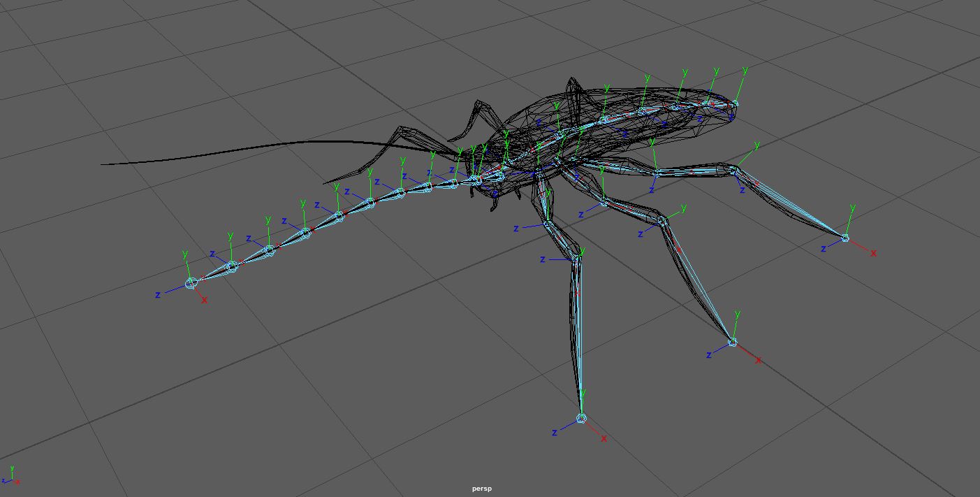Select the middle leg's foot end joint
The width and height of the screenshot is (980, 497).
(732, 342)
